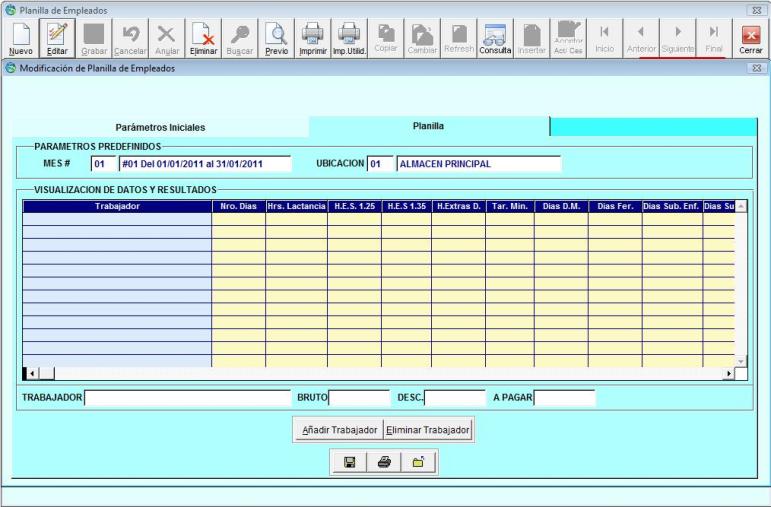Screen dimensions: 771x507
Task: Click the red Cerrar icon
Action: (x=751, y=39)
